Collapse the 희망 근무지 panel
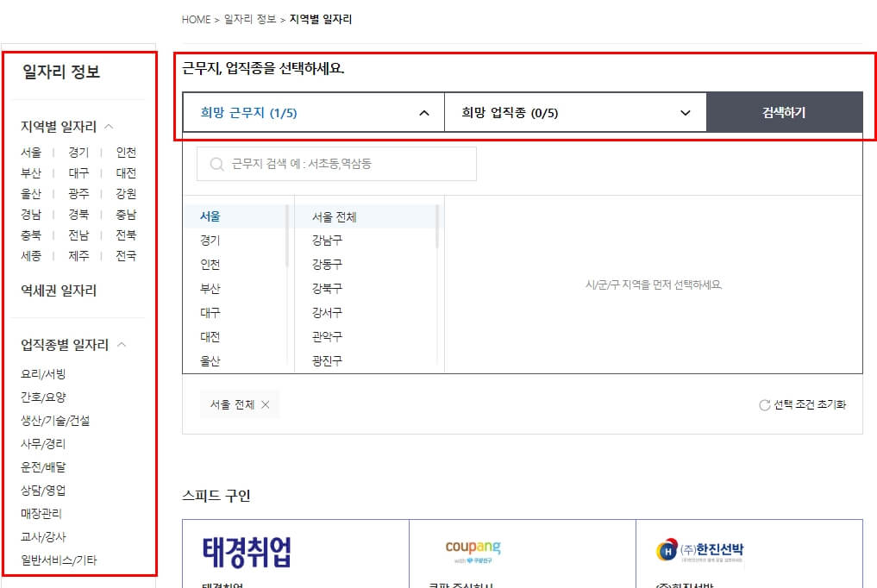The width and height of the screenshot is (877, 588). click(x=423, y=112)
